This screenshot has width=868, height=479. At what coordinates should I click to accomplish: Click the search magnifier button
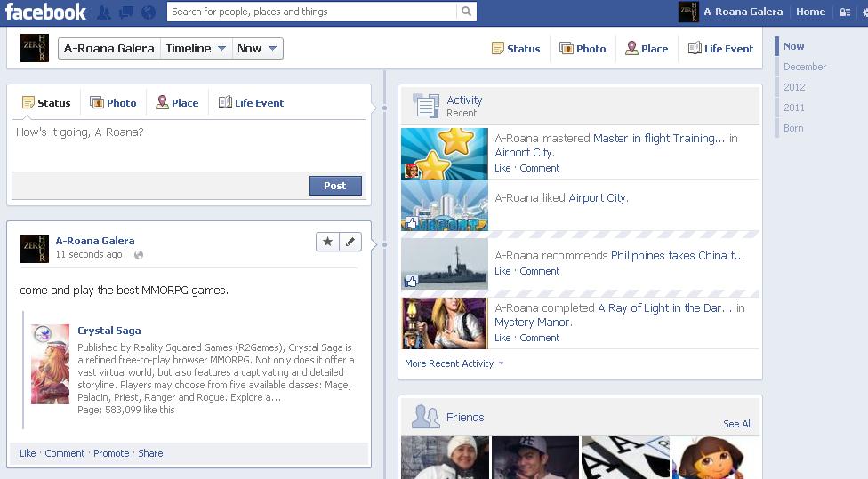tap(466, 12)
